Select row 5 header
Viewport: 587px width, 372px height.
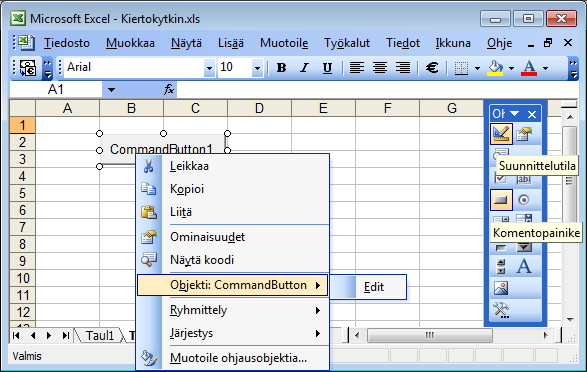pos(22,193)
